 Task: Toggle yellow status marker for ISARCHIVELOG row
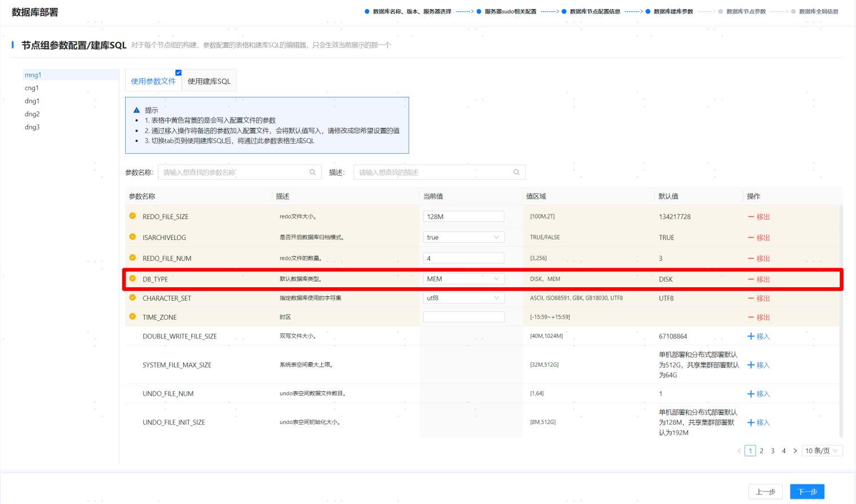(132, 237)
